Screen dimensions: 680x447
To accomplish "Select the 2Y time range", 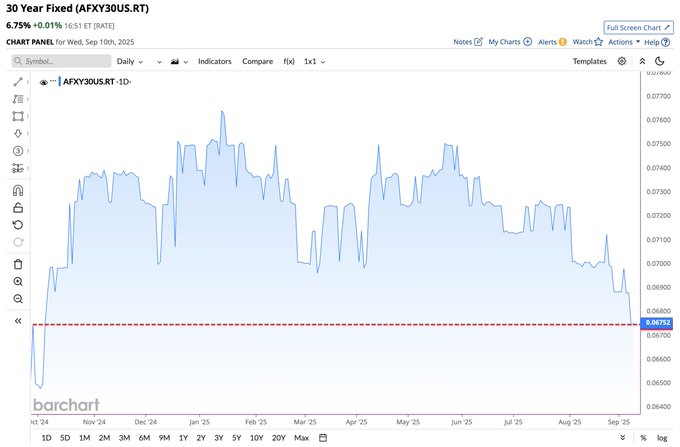I will pyautogui.click(x=201, y=438).
